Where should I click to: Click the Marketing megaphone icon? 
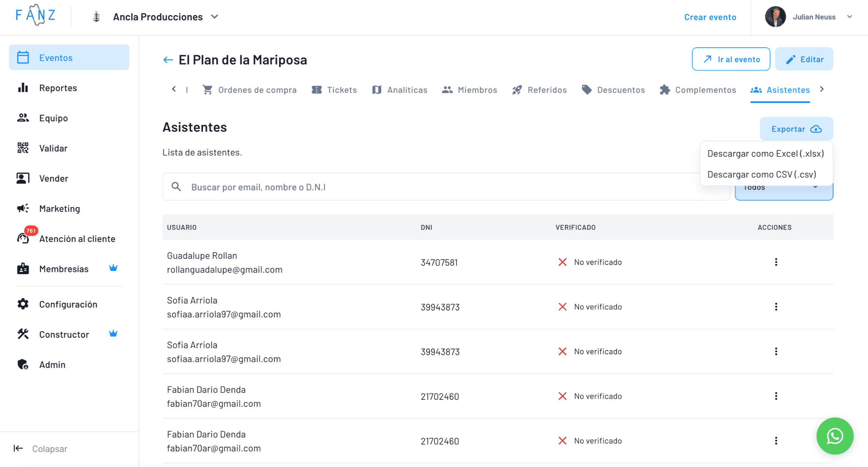point(23,208)
